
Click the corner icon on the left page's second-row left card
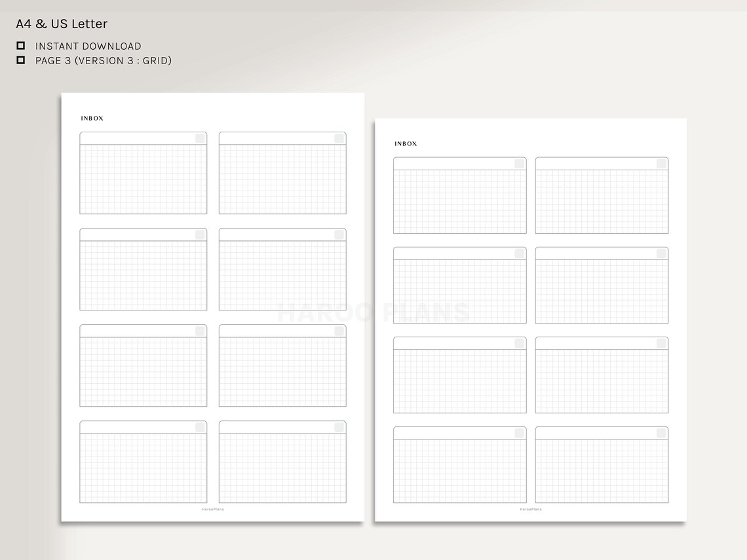[x=199, y=234]
